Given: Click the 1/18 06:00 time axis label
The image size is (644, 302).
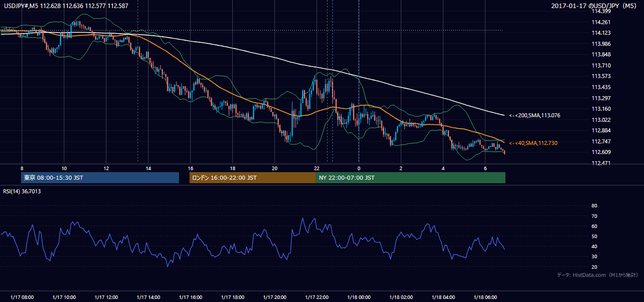Looking at the screenshot, I should (485, 297).
